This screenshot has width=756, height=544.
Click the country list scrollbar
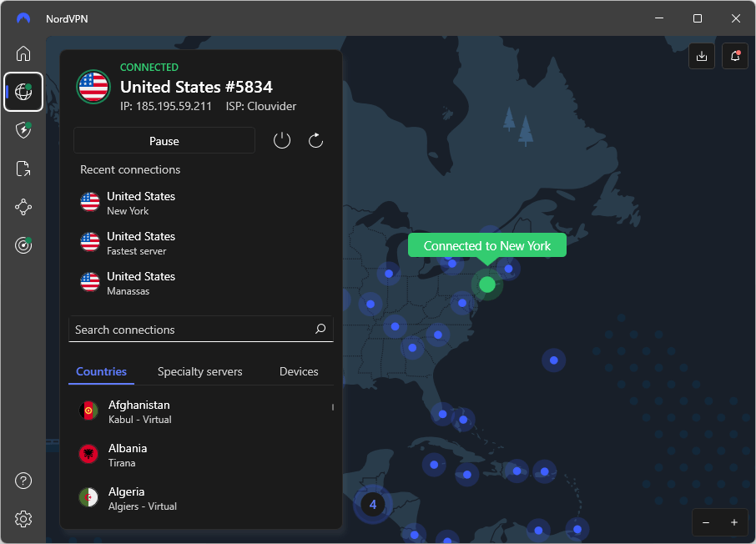(333, 407)
